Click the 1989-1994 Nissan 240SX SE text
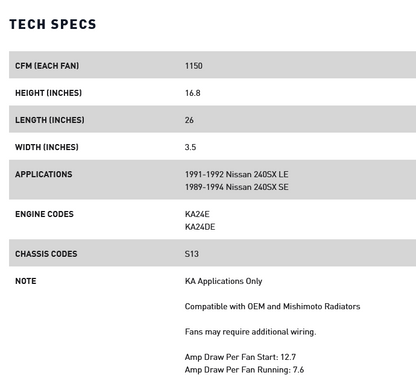The image size is (416, 387). 237,187
